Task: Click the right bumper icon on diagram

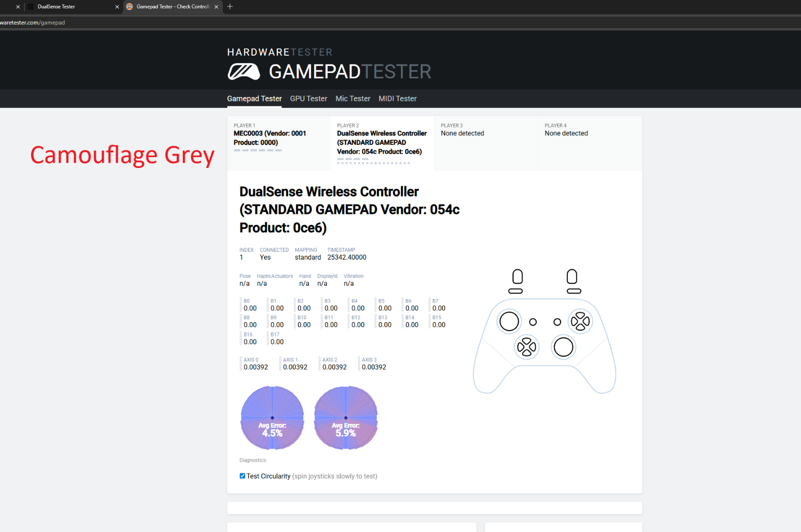Action: 574,291
